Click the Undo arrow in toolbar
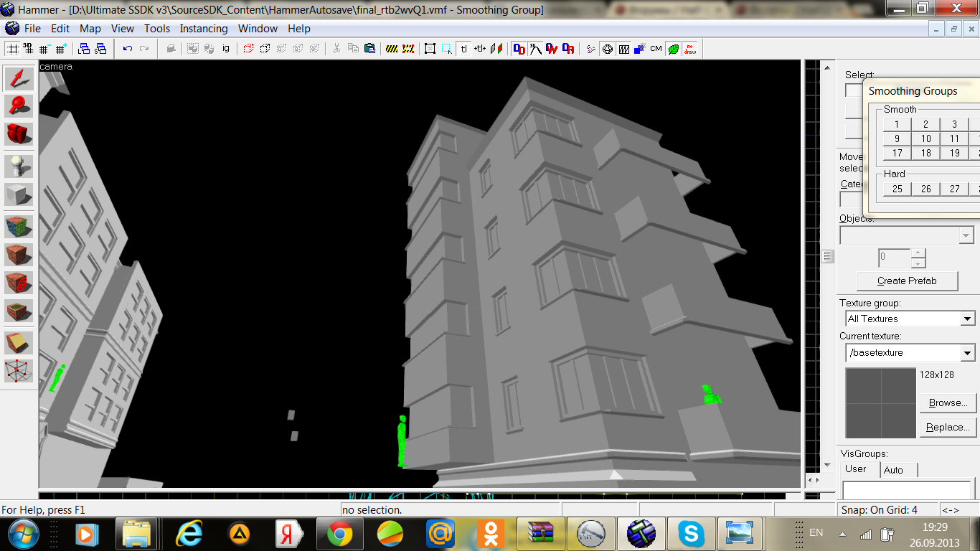The height and width of the screenshot is (551, 980). coord(128,49)
